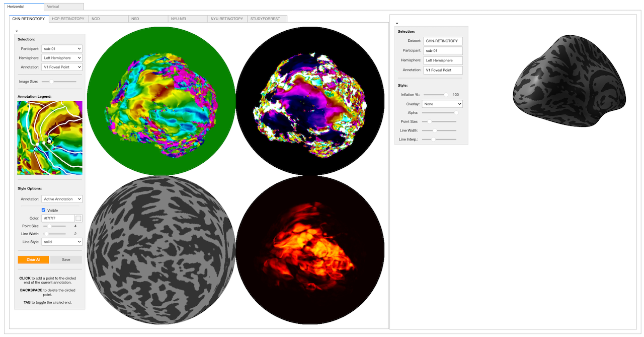This screenshot has width=644, height=337.
Task: Switch to the NYU-NEI tab
Action: [188, 19]
